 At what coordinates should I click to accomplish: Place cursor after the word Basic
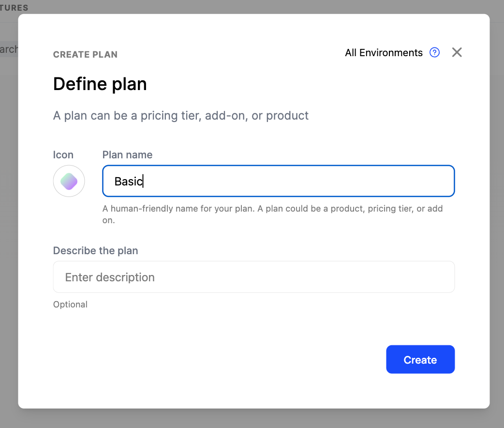[x=144, y=182]
